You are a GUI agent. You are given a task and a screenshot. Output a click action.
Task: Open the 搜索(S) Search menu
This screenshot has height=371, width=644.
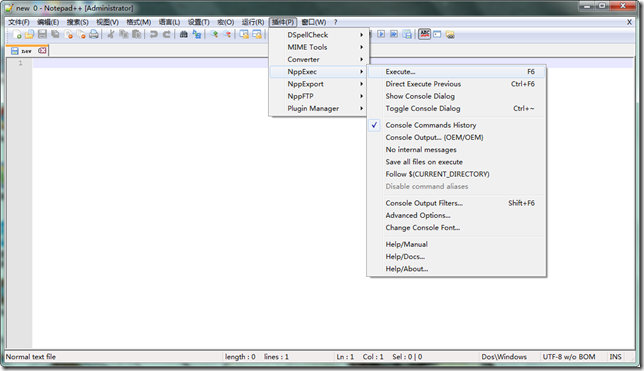point(78,22)
